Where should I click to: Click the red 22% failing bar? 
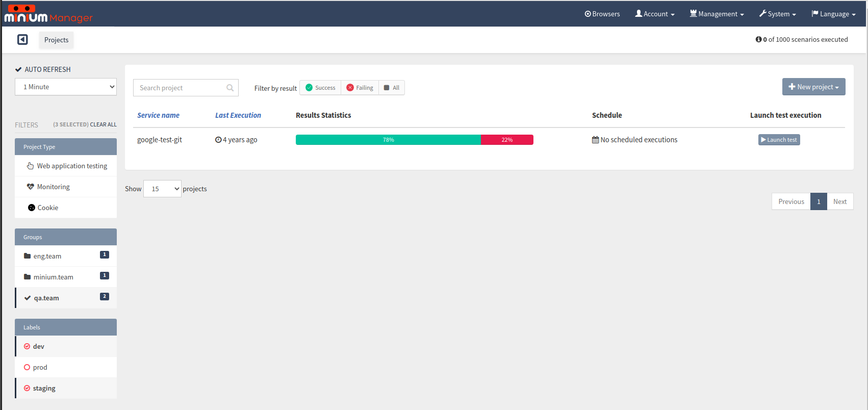click(507, 140)
